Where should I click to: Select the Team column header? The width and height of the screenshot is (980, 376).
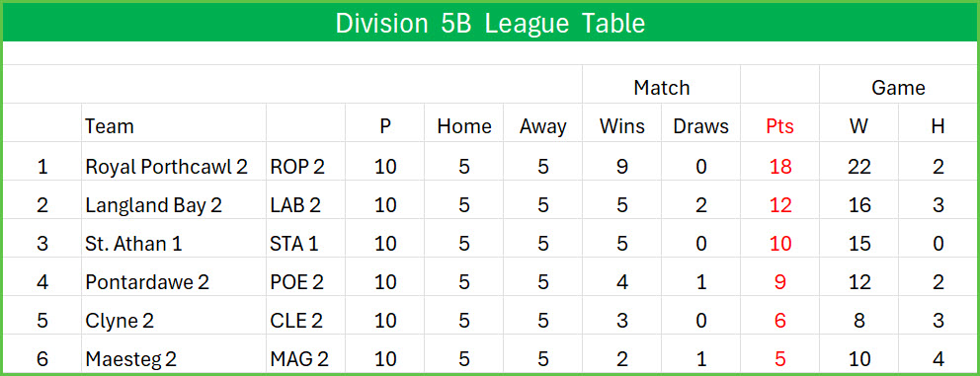tap(110, 126)
